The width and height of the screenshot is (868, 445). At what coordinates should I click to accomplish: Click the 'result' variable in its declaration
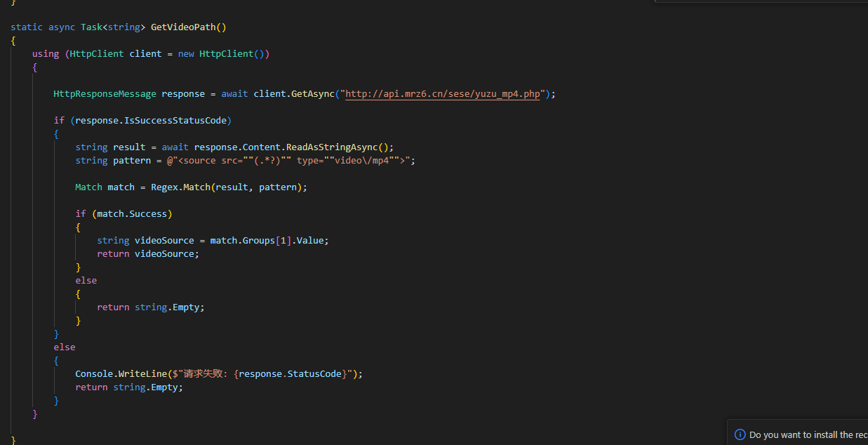click(129, 147)
